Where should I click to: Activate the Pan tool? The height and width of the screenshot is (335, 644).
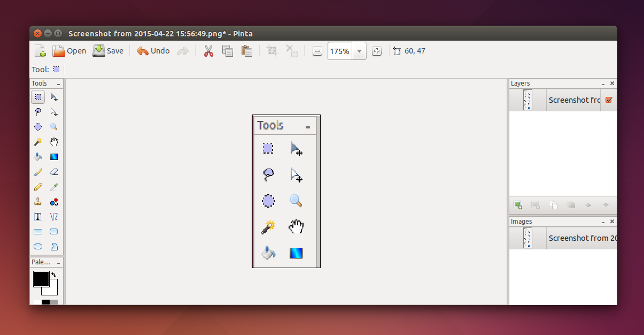53,142
